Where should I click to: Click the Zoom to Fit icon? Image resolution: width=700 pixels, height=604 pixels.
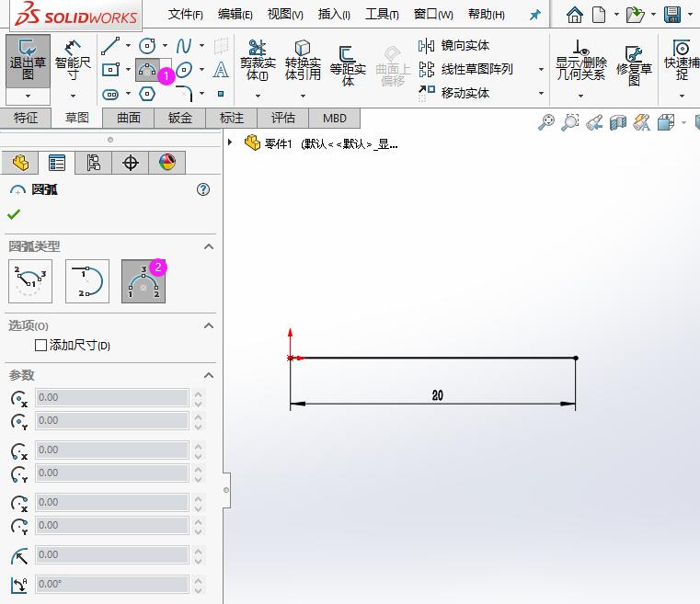(546, 121)
